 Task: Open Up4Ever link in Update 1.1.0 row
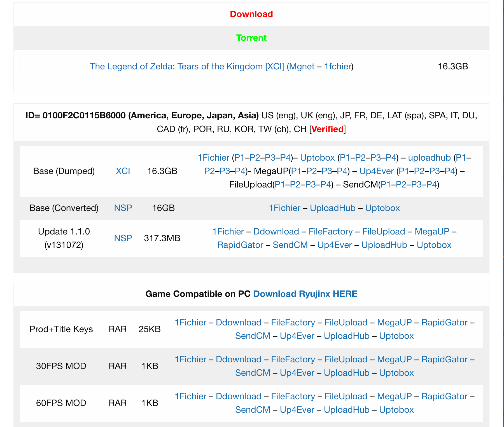335,245
